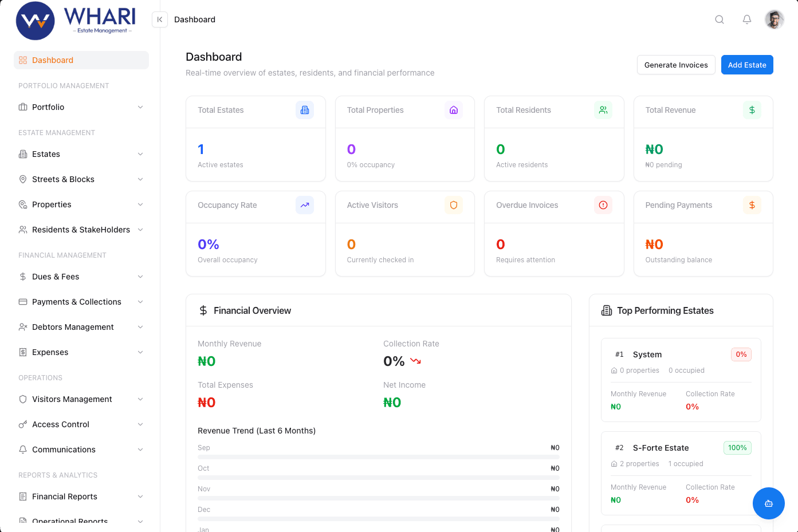Screen dimensions: 798x532
Task: Click the building icon on Total Estates card
Action: (304, 109)
